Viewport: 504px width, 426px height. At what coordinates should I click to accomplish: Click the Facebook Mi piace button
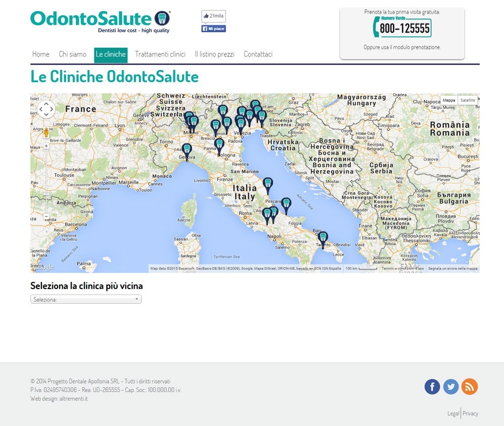tap(213, 29)
